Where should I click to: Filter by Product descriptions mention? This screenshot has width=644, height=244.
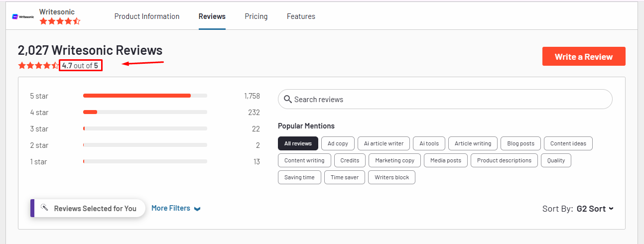505,160
